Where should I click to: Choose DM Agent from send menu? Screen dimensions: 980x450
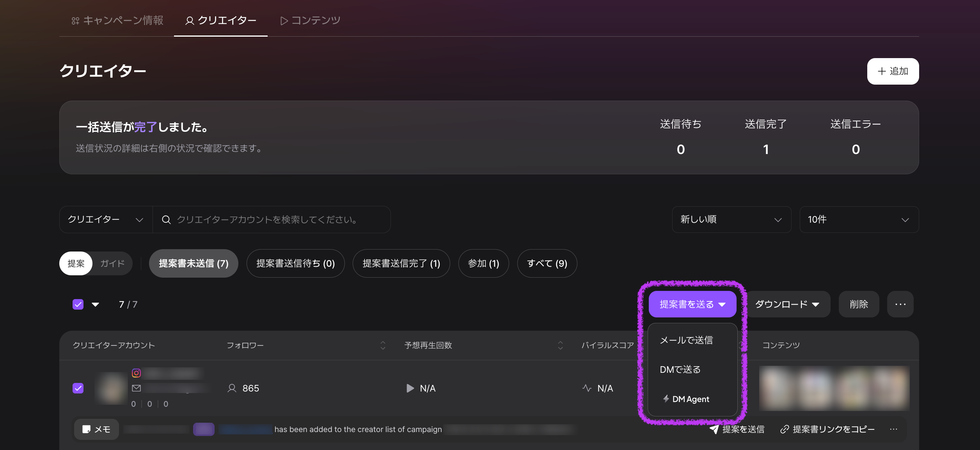click(x=691, y=399)
